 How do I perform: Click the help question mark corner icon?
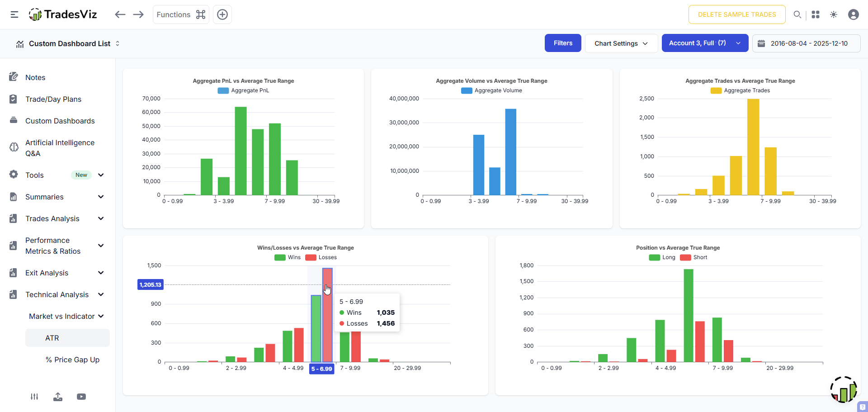point(863,407)
